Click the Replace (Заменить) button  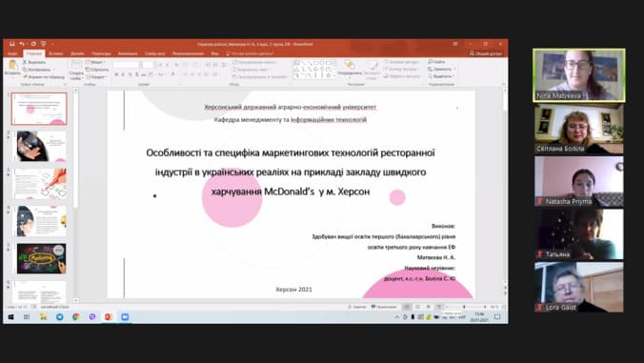pyautogui.click(x=440, y=69)
